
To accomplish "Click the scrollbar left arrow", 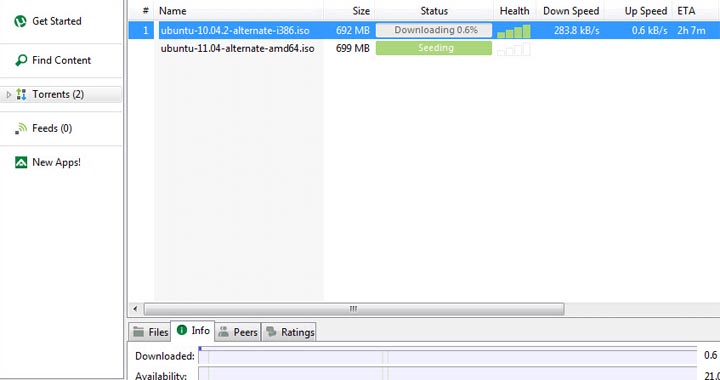I will point(135,309).
